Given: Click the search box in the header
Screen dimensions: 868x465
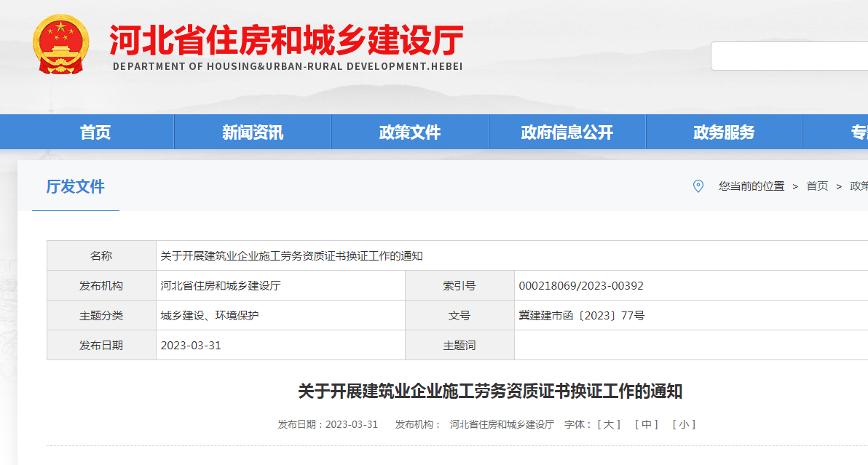Looking at the screenshot, I should [789, 56].
